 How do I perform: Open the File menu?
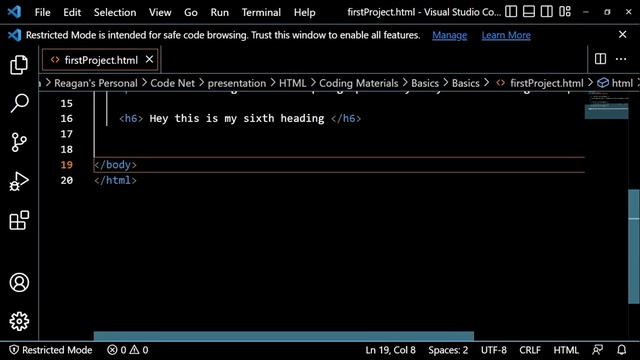(42, 12)
